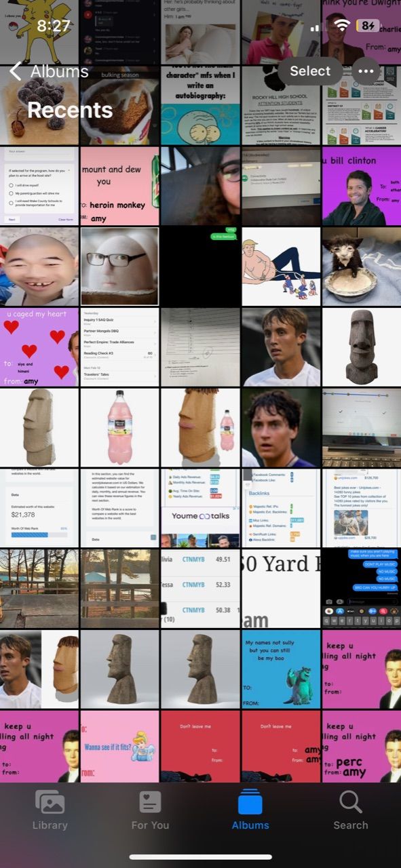The width and height of the screenshot is (401, 868).
Task: Open the Youme talks screenshot thumbnail
Action: point(200,508)
